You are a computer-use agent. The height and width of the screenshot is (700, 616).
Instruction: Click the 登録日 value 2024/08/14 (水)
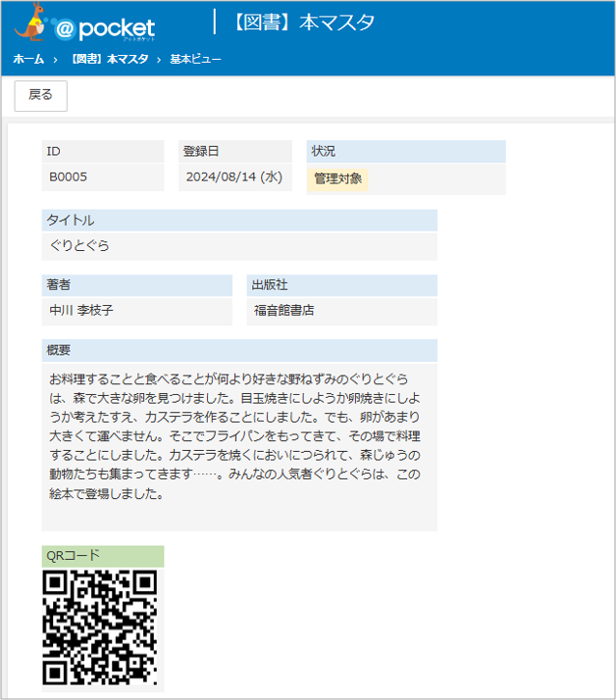coord(234,176)
